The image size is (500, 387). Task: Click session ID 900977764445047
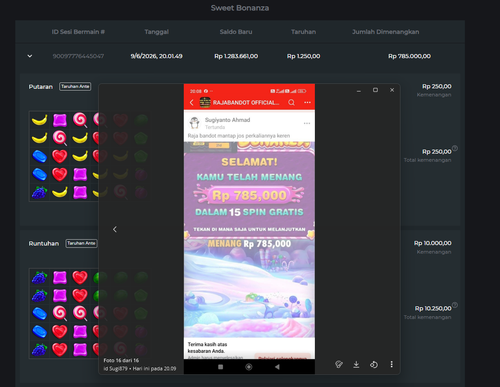(x=78, y=56)
